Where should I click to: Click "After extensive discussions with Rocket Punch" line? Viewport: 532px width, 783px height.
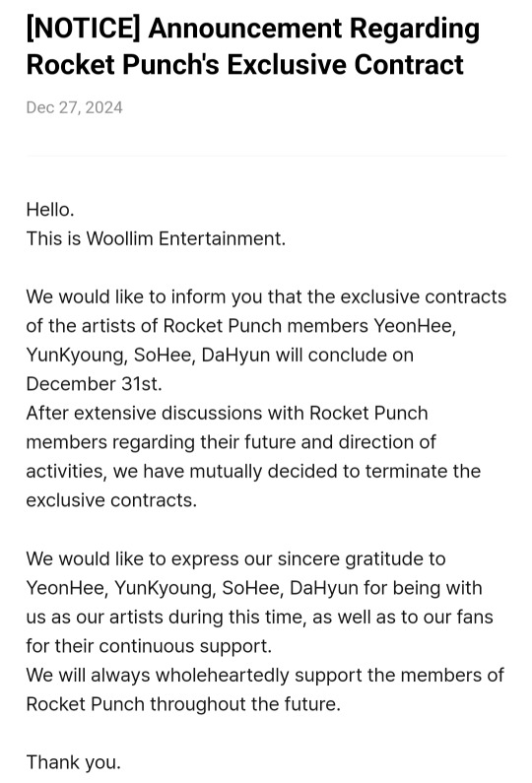click(228, 414)
